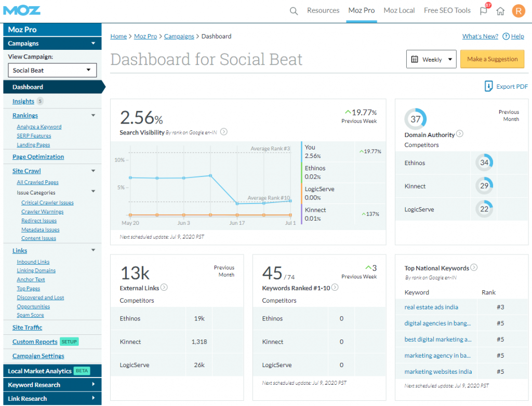Viewport: 532px width, 406px height.
Task: Open Free SEO Tools in top navigation
Action: pos(447,10)
